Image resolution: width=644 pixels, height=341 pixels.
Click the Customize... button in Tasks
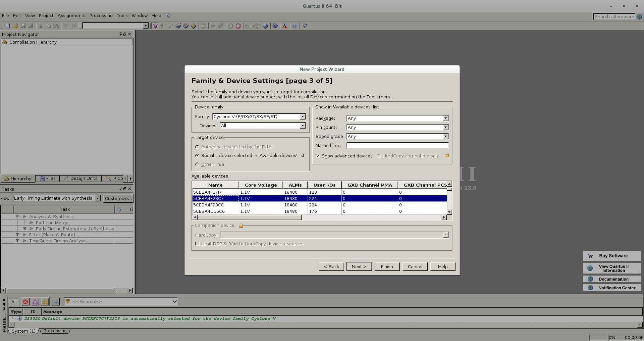pos(118,198)
